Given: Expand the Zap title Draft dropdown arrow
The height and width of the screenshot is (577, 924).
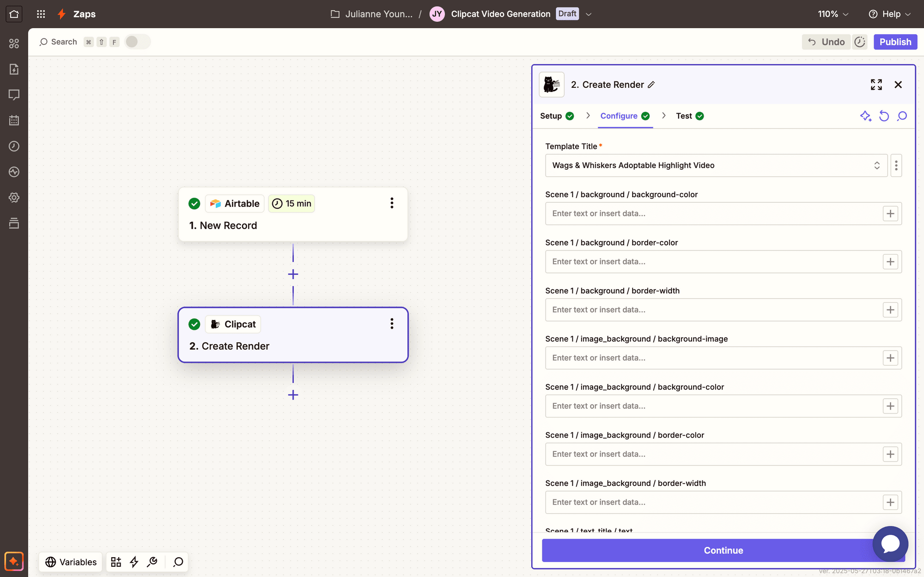Looking at the screenshot, I should pyautogui.click(x=589, y=14).
